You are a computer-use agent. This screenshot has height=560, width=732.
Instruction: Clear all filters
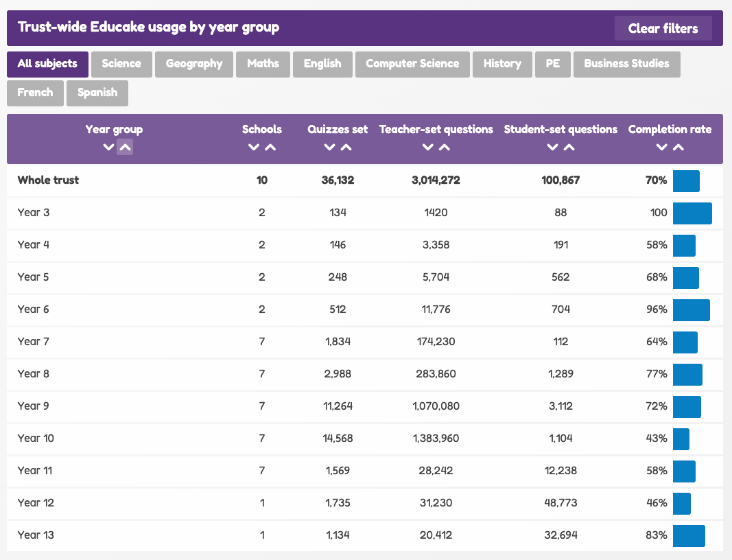(663, 28)
